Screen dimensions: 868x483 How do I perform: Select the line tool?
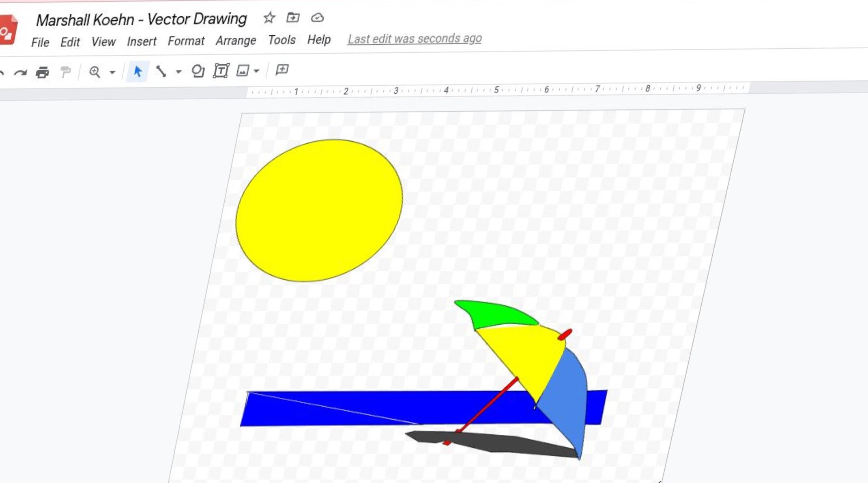click(161, 71)
